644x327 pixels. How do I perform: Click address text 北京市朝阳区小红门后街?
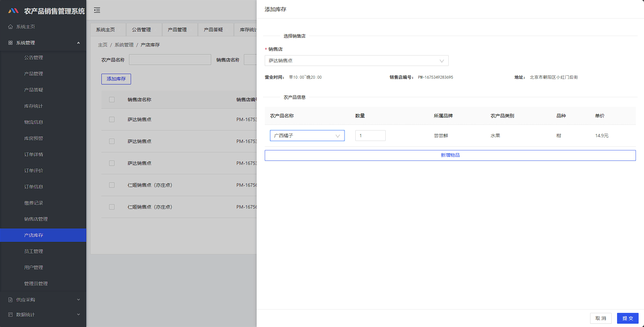pyautogui.click(x=554, y=77)
